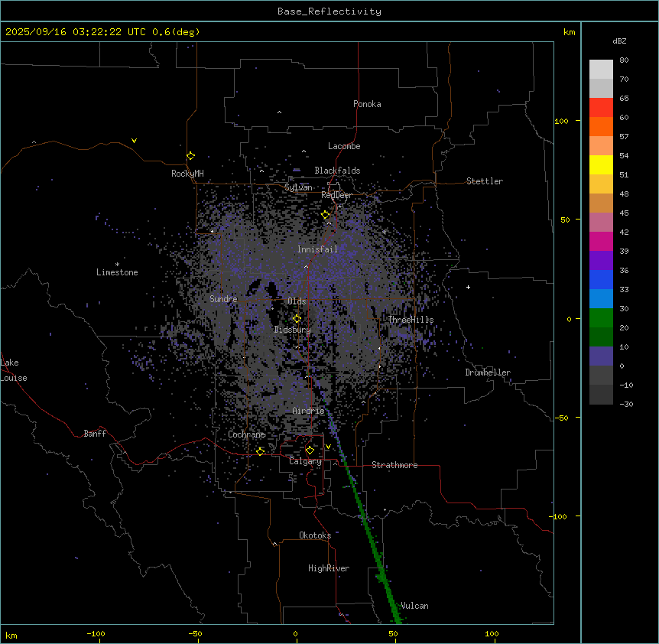The width and height of the screenshot is (659, 644).
Task: Click the RedDeer label
Action: (x=336, y=195)
